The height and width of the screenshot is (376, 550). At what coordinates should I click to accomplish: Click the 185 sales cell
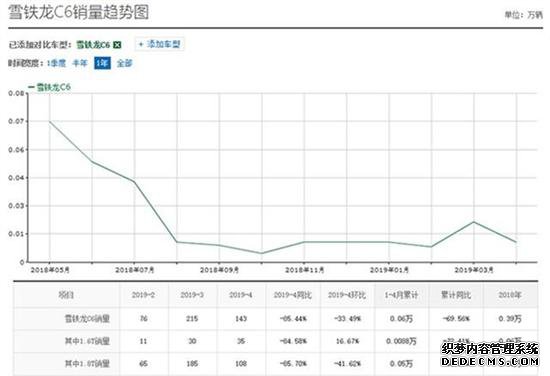pos(192,363)
